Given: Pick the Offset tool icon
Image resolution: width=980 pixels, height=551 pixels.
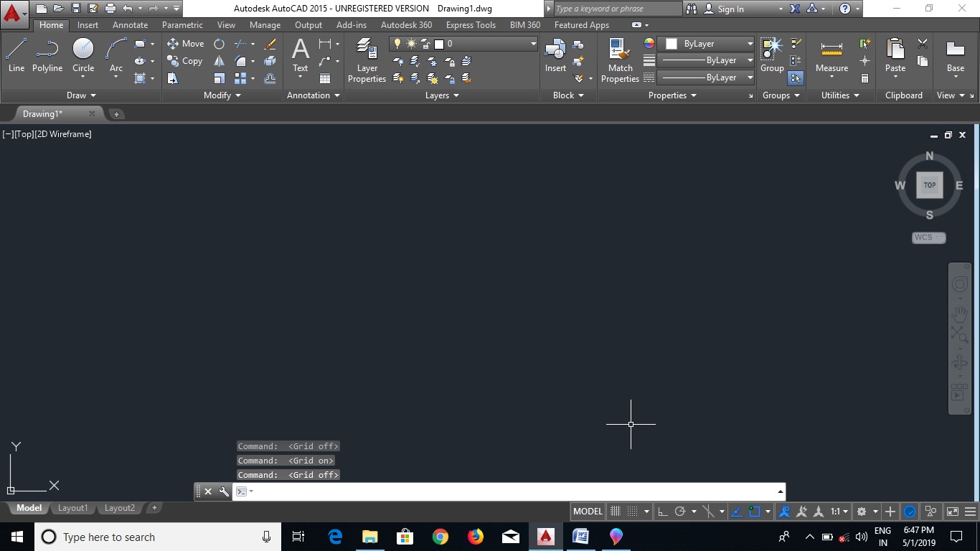Looking at the screenshot, I should [270, 78].
